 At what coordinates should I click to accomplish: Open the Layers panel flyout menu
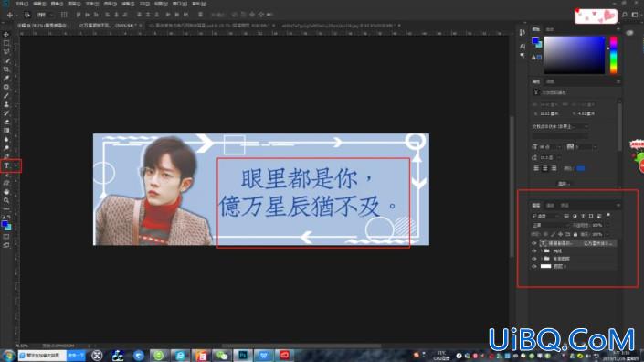[618, 205]
